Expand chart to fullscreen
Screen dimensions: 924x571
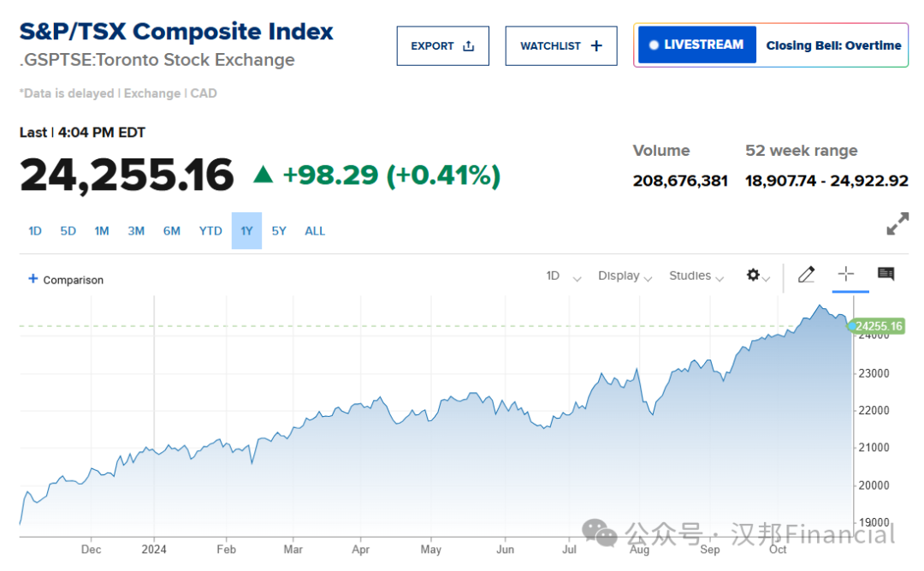[x=897, y=224]
